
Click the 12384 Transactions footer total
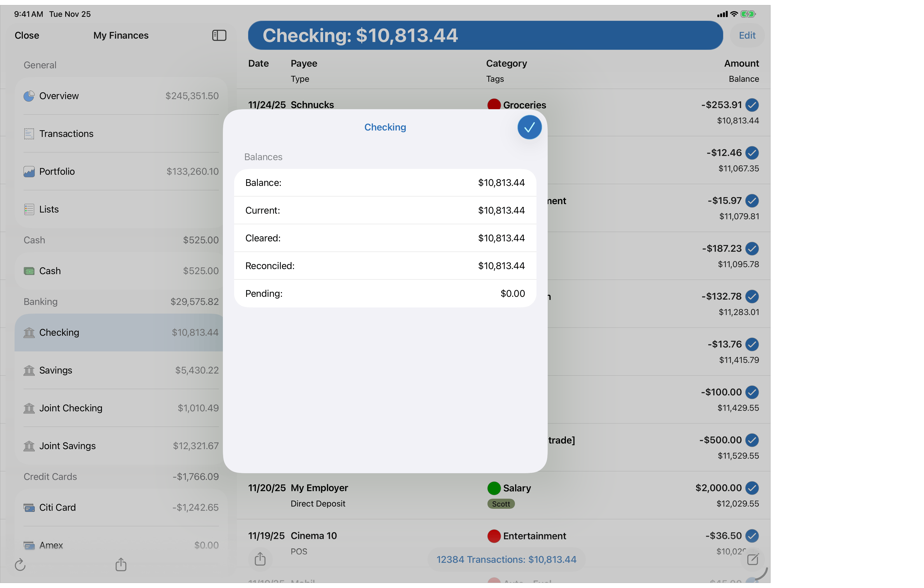point(506,559)
